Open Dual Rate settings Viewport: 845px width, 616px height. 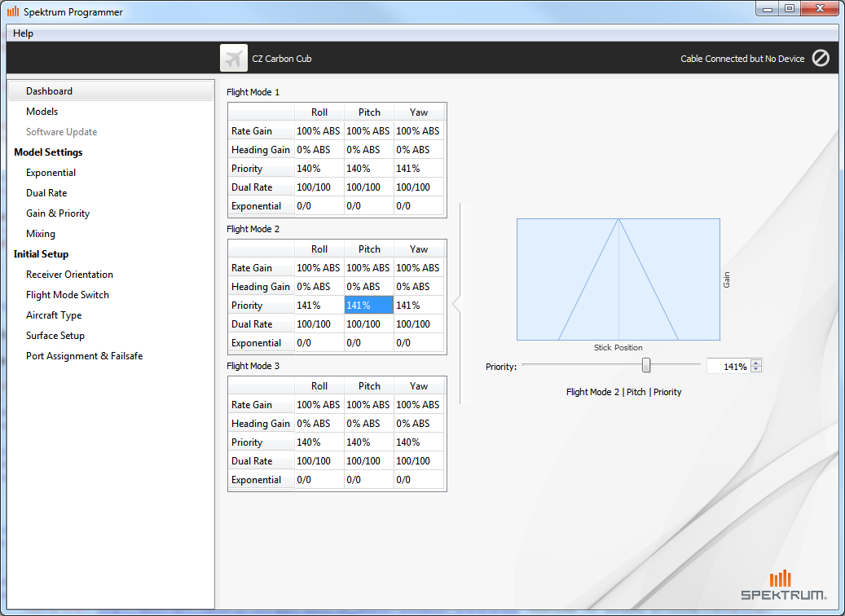46,193
